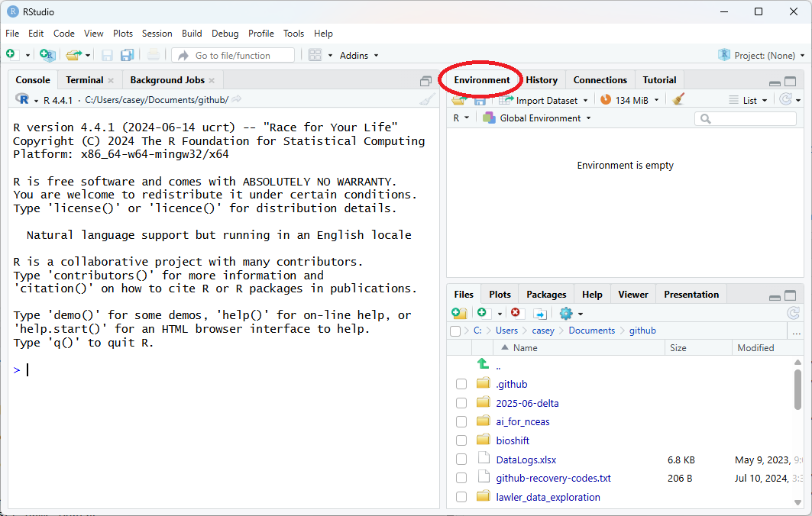Click the Open File folder icon in main toolbar
Viewport: 812px width, 516px height.
73,55
